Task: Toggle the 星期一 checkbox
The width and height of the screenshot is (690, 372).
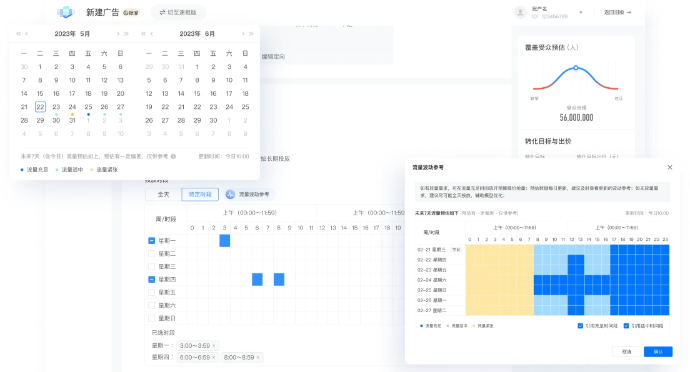Action: (151, 241)
